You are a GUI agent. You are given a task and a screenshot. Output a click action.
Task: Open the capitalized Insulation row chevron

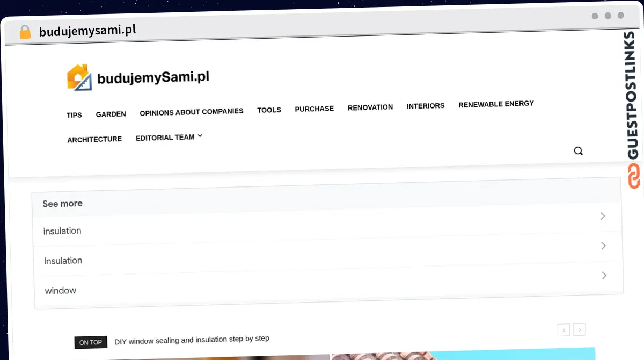tap(603, 246)
